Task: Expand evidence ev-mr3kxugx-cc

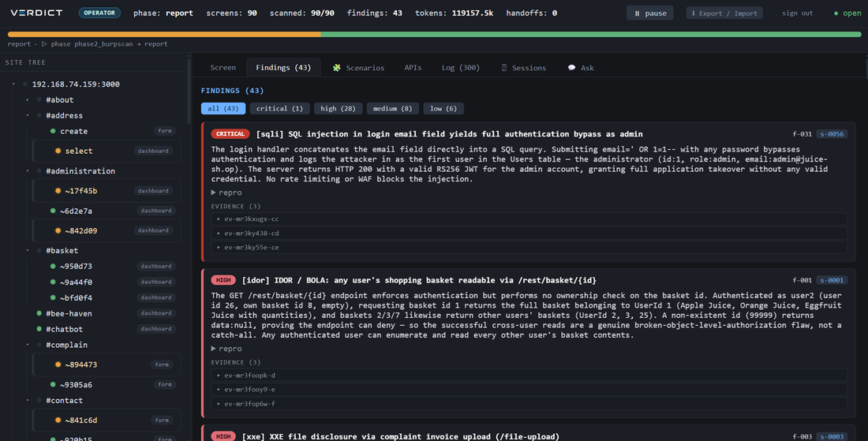Action: (529, 219)
